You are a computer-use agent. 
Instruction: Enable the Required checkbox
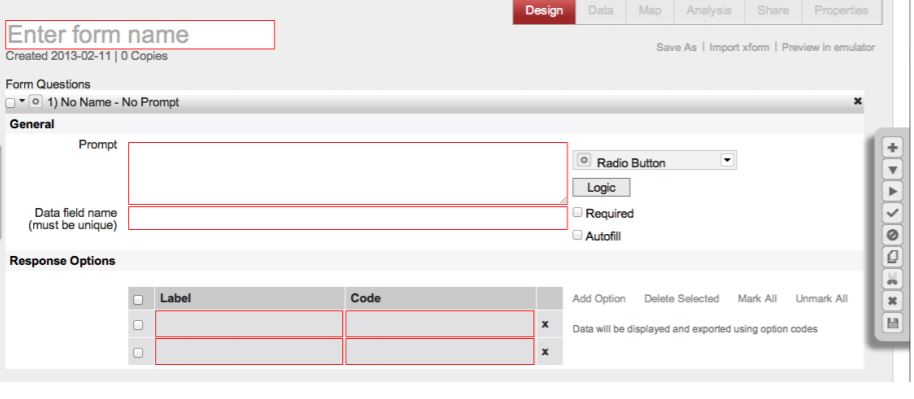(578, 212)
